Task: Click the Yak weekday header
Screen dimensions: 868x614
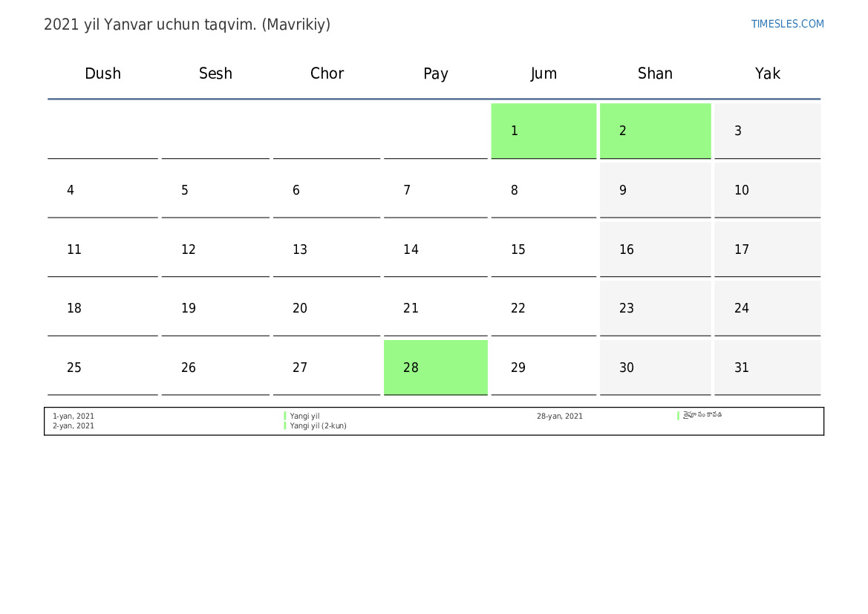Action: 767,74
